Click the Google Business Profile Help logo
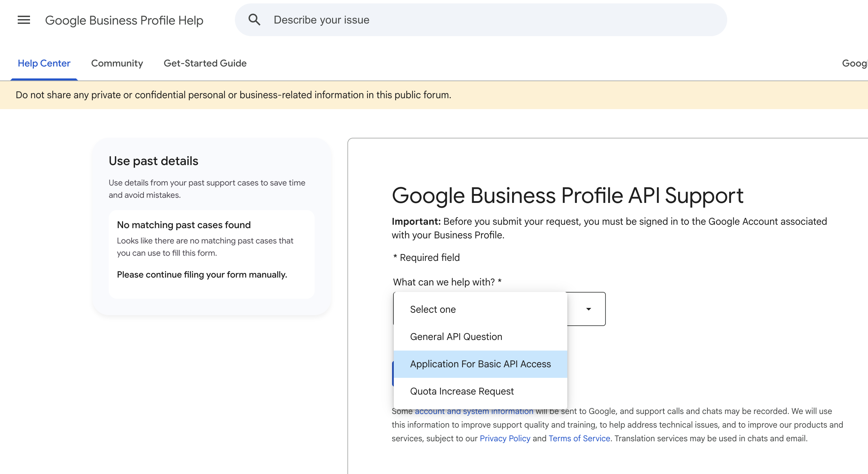Screen dimensions: 868x474 coord(123,20)
